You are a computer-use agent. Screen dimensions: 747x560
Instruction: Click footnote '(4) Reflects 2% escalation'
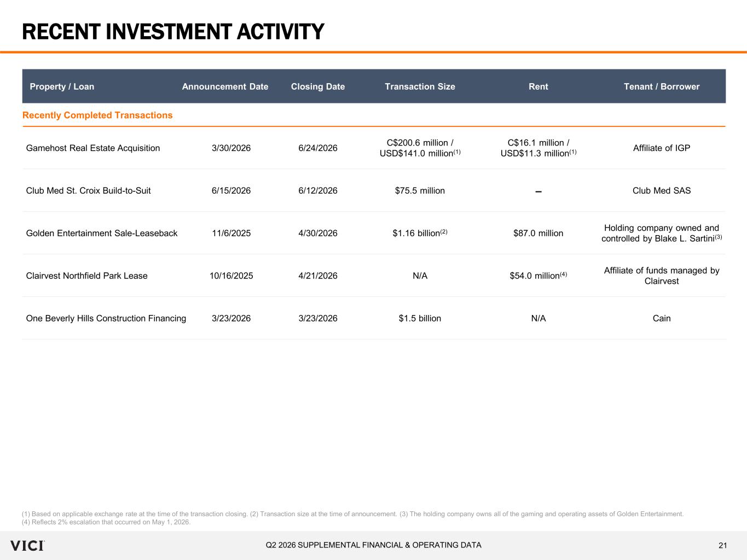[106, 522]
